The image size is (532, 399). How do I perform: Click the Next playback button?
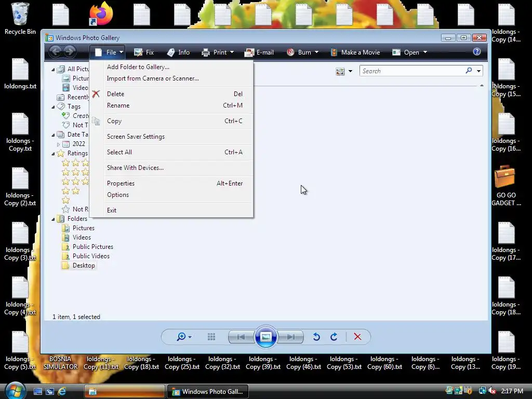[x=290, y=337]
